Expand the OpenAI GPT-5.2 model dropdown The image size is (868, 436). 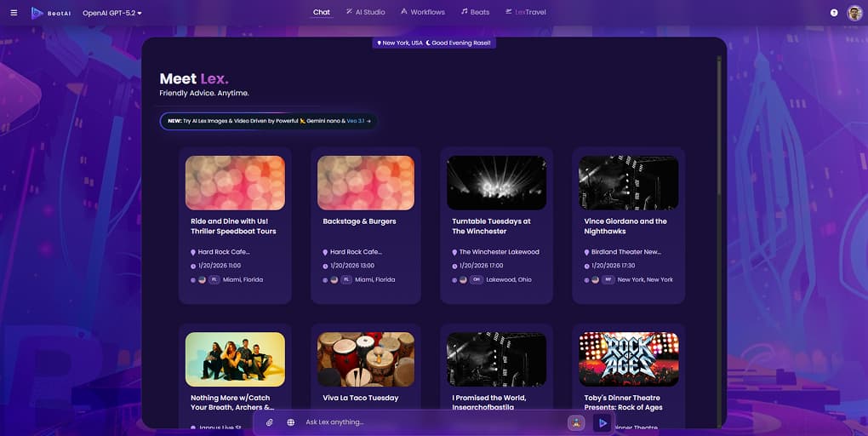pos(112,13)
